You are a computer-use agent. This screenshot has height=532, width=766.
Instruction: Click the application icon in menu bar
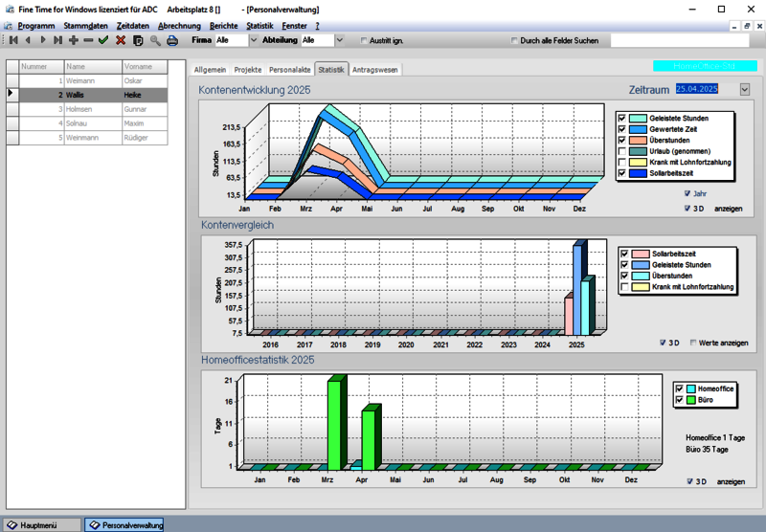pos(8,26)
